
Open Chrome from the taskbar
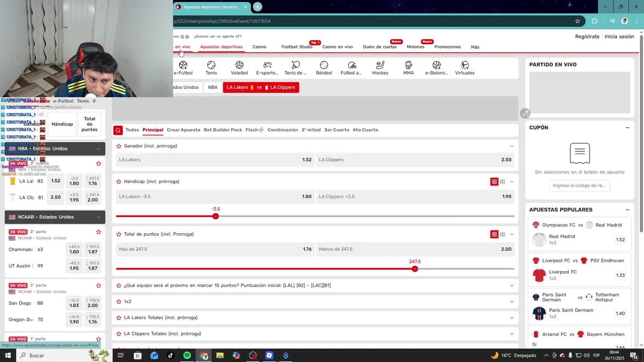204,355
